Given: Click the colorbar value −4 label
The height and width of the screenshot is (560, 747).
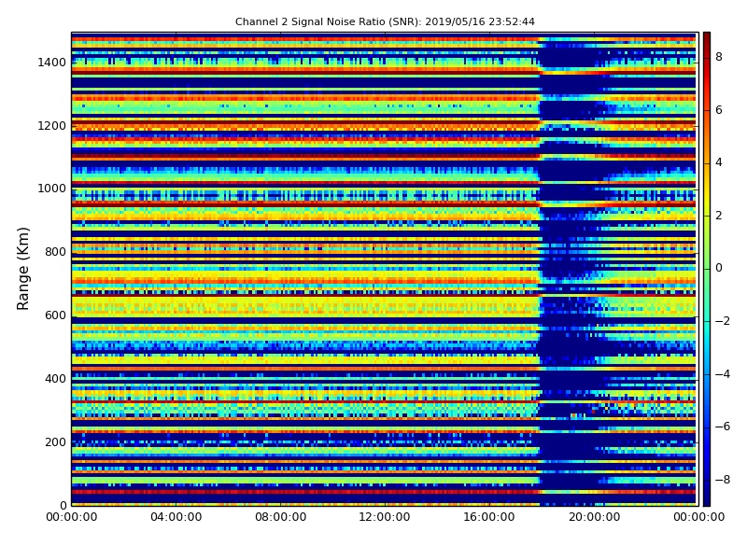Looking at the screenshot, I should pos(723,374).
